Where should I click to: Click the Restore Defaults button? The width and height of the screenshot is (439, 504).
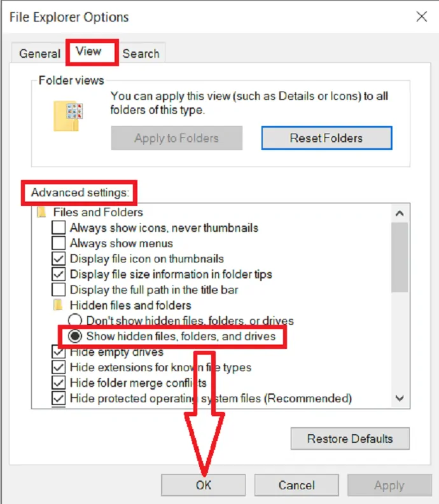(350, 439)
